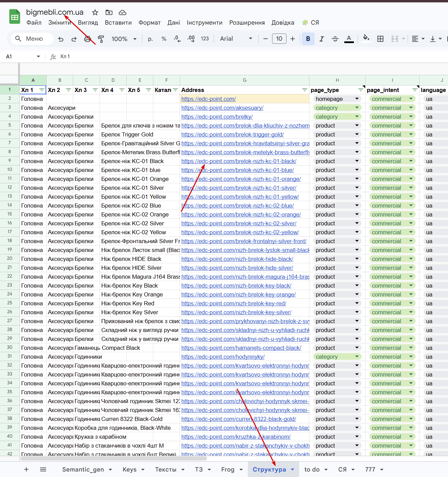
Task: Open link https://edc-point.com/hodynnyky/
Action: (223, 357)
